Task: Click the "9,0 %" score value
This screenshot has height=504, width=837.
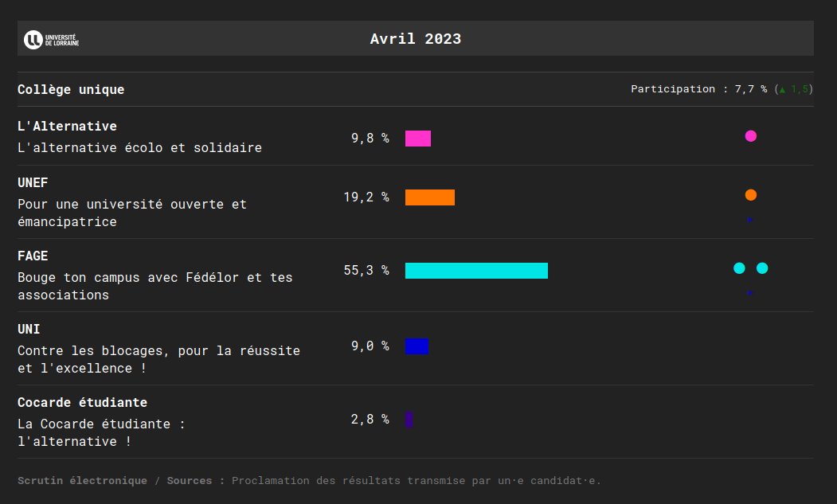Action: 370,346
